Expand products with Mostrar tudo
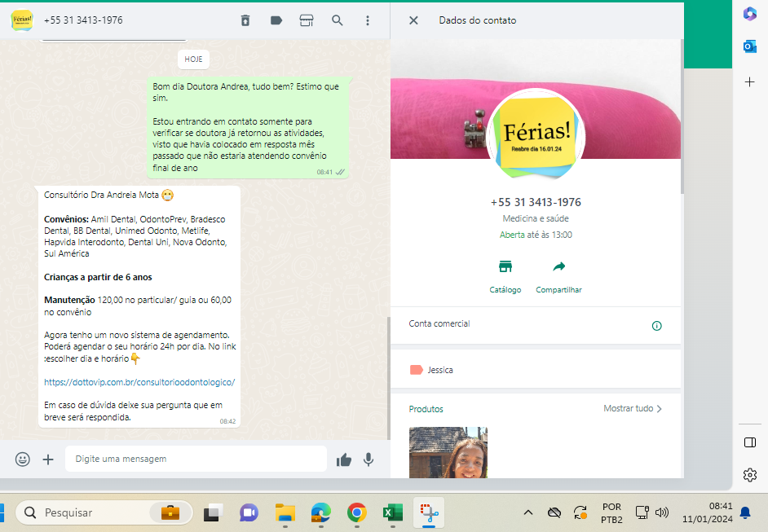This screenshot has width=768, height=532. tap(633, 409)
